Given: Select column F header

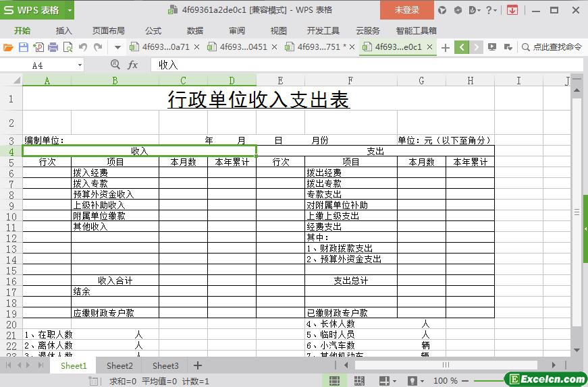Looking at the screenshot, I should coord(350,80).
